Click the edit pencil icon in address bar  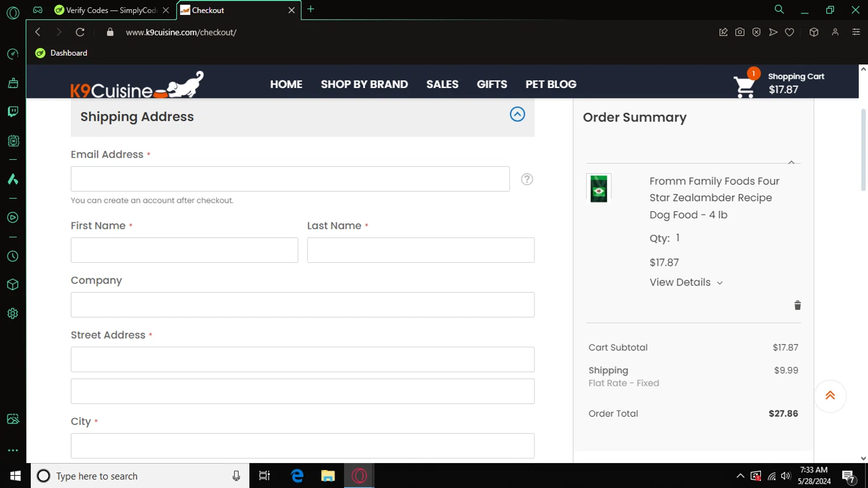(723, 32)
